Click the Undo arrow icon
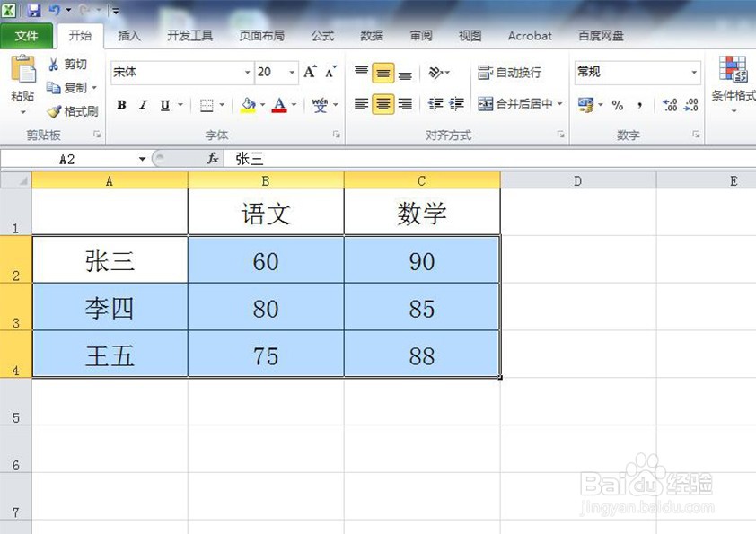This screenshot has width=756, height=534. pos(55,10)
